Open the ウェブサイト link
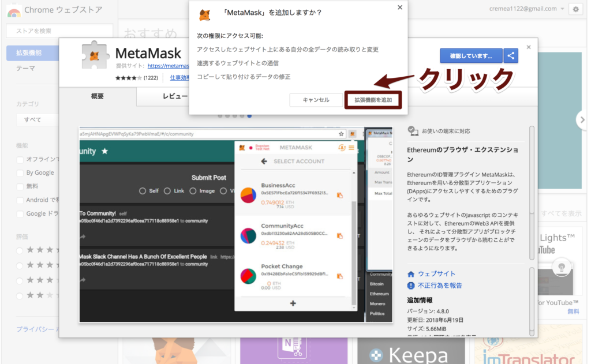The height and width of the screenshot is (364, 591). coord(436,274)
